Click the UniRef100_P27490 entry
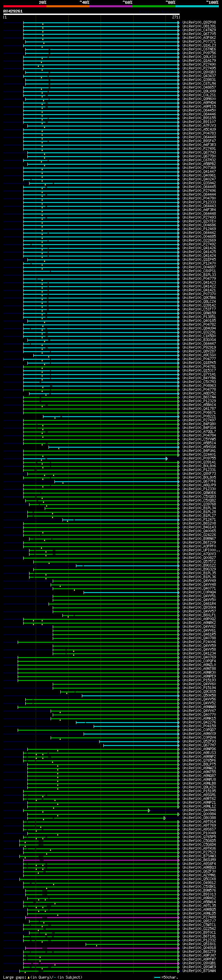 click(x=199, y=64)
